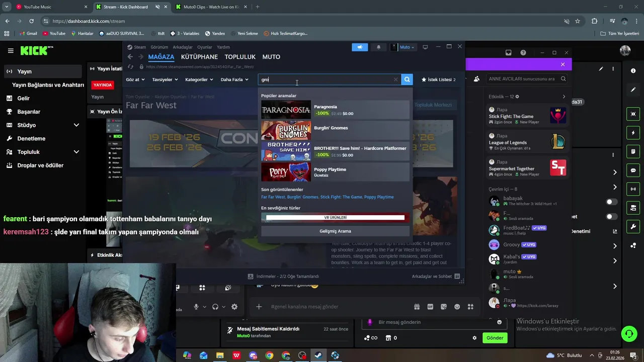644x362 pixels.
Task: Toggle Discord member list icon
Action: point(476,79)
